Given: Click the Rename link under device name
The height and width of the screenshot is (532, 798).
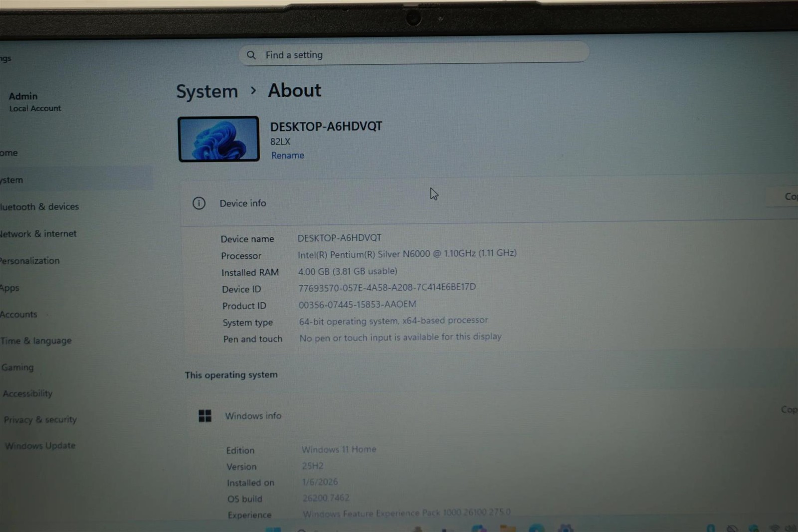Looking at the screenshot, I should tap(288, 155).
